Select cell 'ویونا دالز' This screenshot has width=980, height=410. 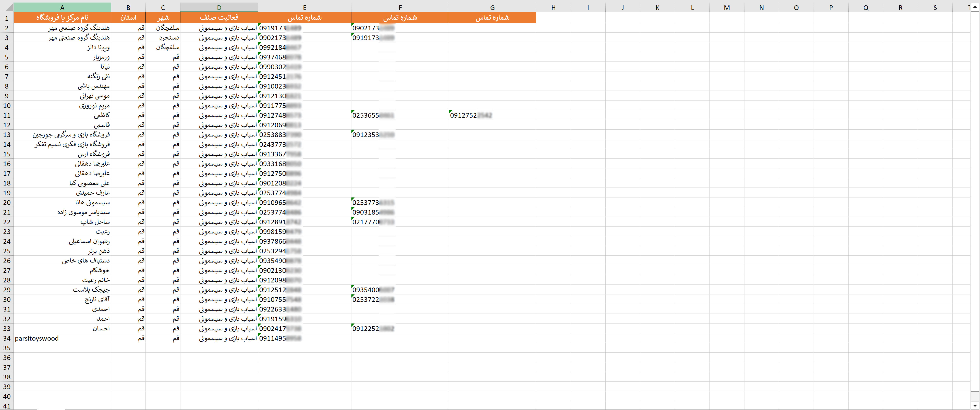(x=62, y=47)
